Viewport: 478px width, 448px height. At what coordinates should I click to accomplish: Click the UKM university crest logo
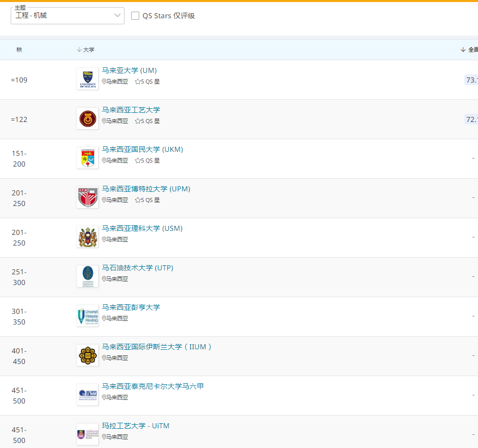(88, 158)
